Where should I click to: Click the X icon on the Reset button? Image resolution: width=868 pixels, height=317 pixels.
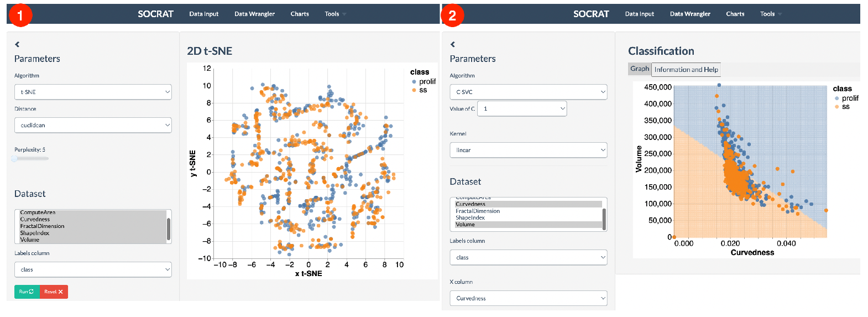pos(60,292)
